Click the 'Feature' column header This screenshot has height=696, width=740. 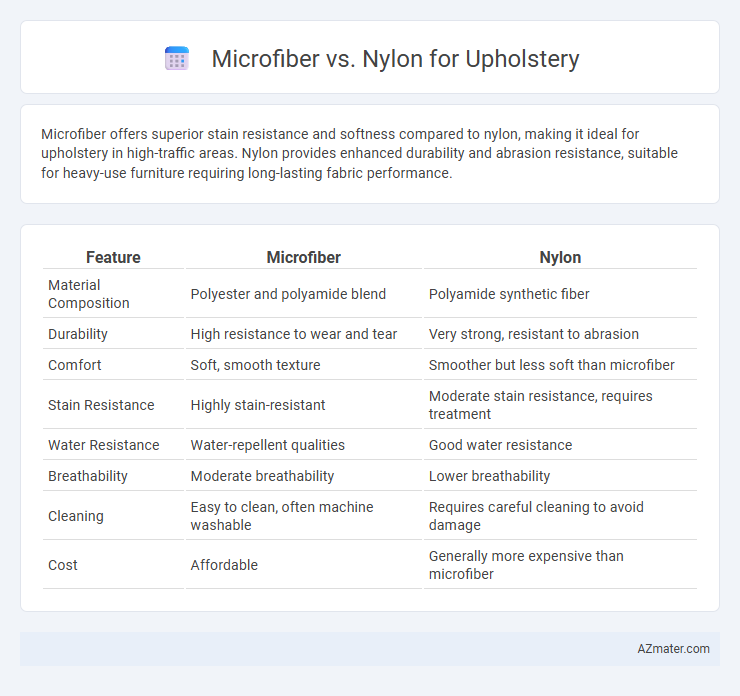pyautogui.click(x=113, y=257)
